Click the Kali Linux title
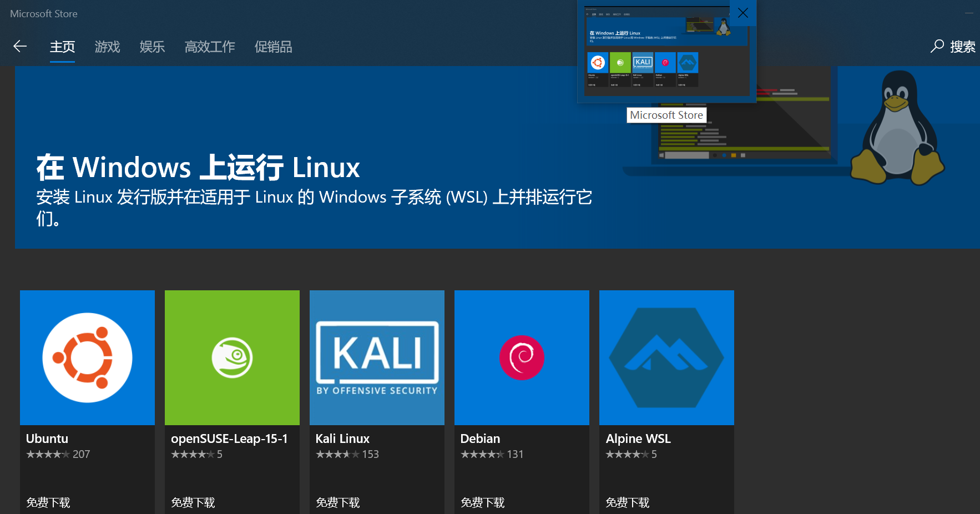Screen dimensions: 980x514 (x=342, y=439)
